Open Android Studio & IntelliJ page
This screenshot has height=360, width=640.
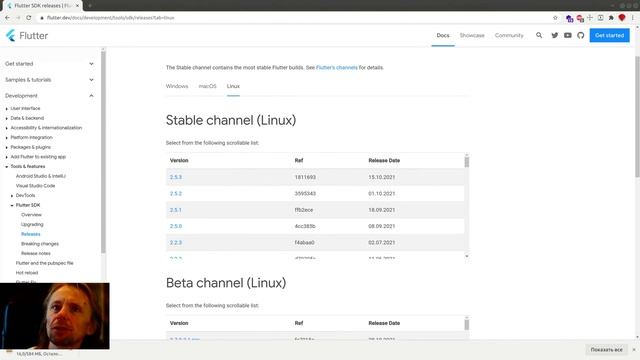coord(40,176)
